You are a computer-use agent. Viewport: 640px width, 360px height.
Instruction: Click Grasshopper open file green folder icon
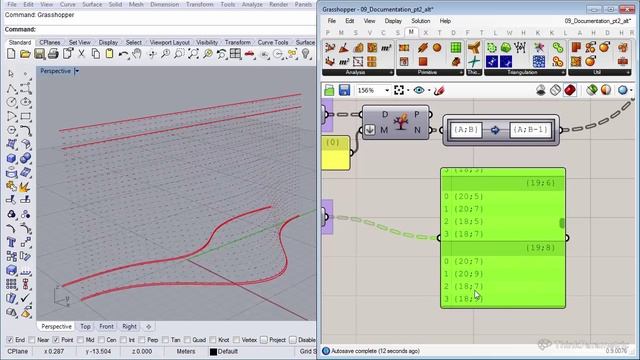click(x=329, y=90)
